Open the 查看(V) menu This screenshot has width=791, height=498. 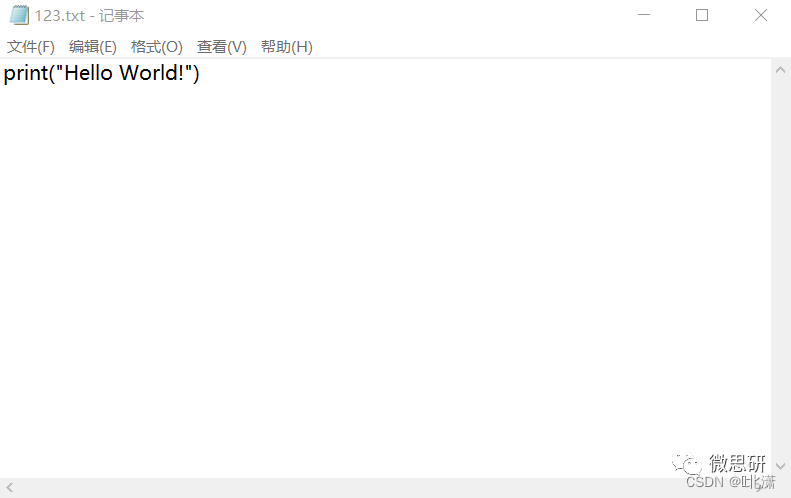click(221, 47)
